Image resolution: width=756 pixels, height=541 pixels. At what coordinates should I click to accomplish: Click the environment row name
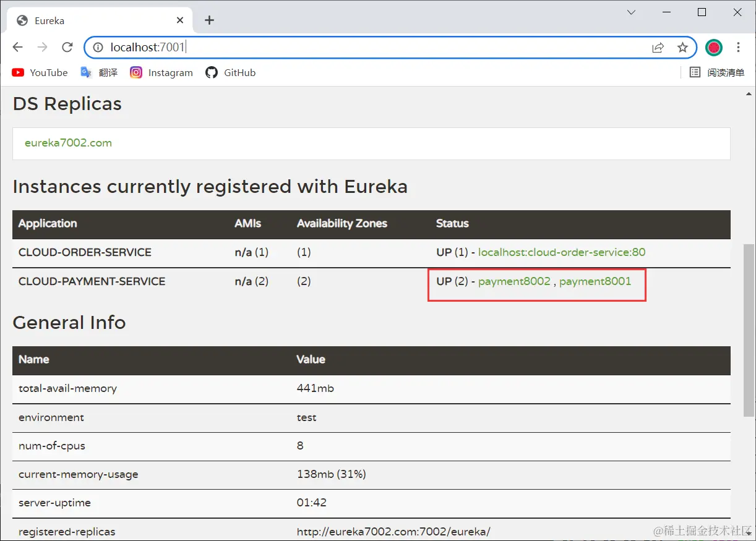tap(51, 417)
